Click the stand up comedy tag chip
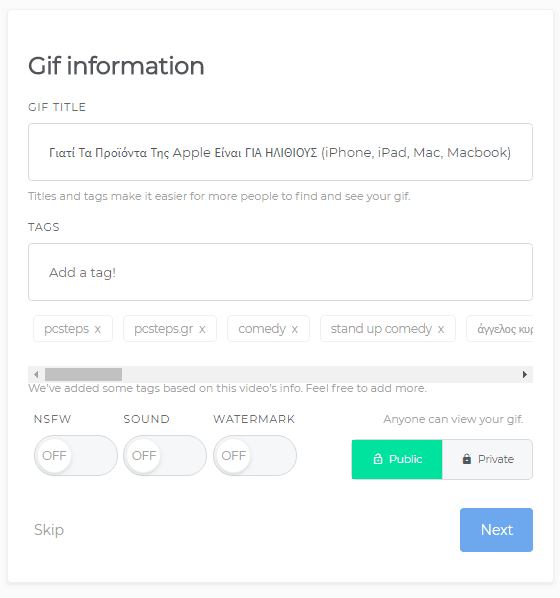The height and width of the screenshot is (598, 560). click(388, 328)
